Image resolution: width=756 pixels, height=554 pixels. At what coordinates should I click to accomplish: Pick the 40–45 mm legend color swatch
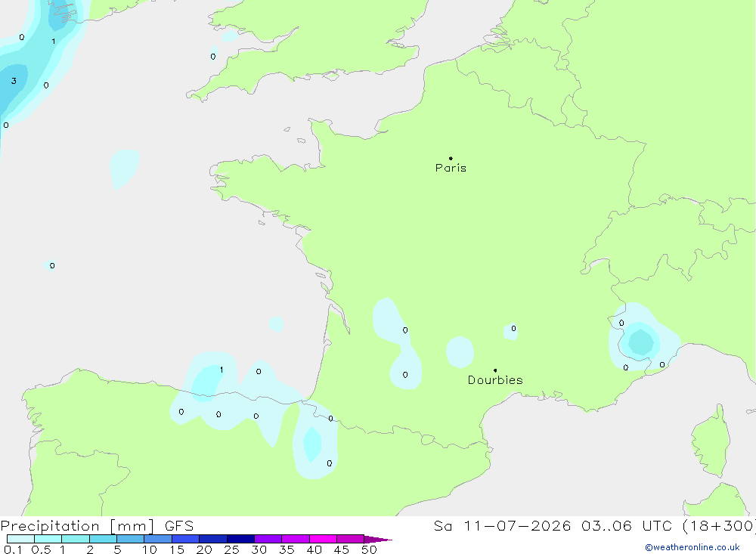coord(323,539)
